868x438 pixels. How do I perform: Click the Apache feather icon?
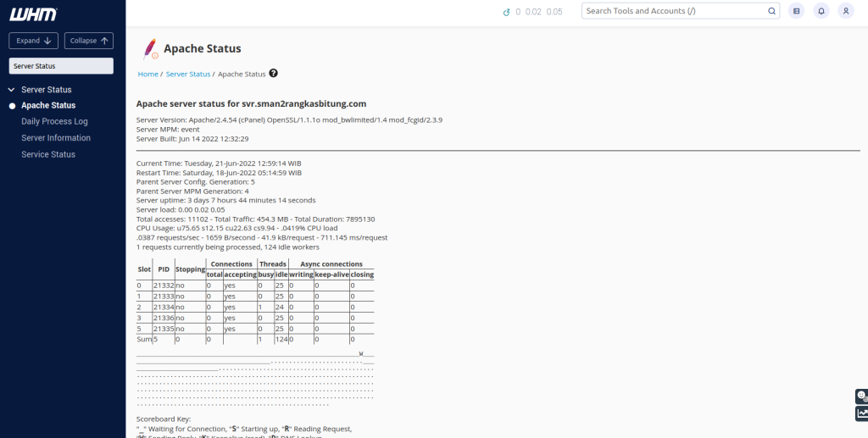tap(150, 49)
